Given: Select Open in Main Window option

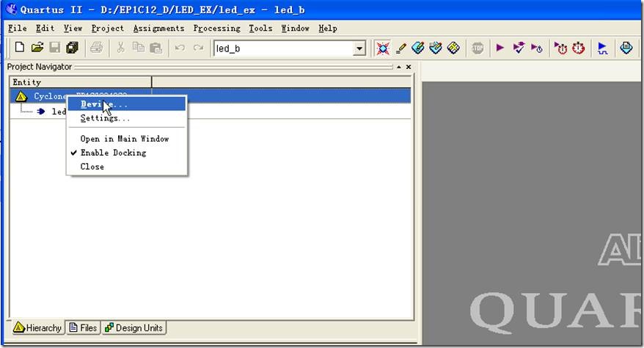Looking at the screenshot, I should coord(124,139).
